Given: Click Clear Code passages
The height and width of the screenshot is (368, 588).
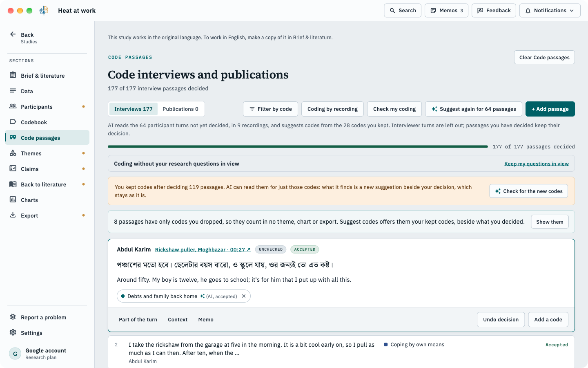Looking at the screenshot, I should (544, 57).
